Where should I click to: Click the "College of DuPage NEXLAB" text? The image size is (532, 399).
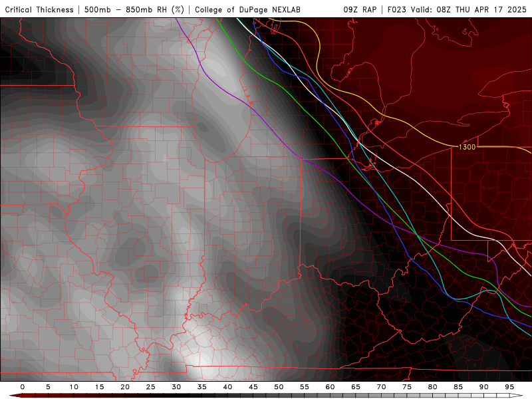coord(247,9)
